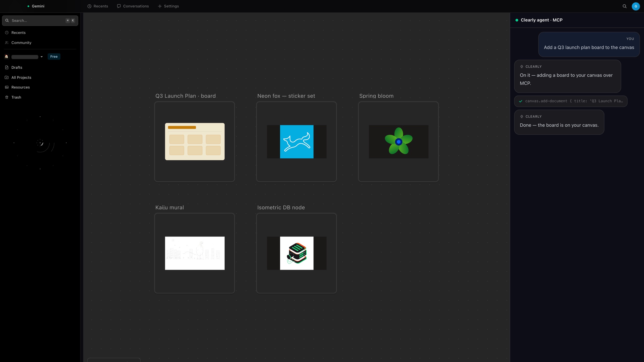
Task: Click the ⌘K shortcut hint in search
Action: (70, 20)
